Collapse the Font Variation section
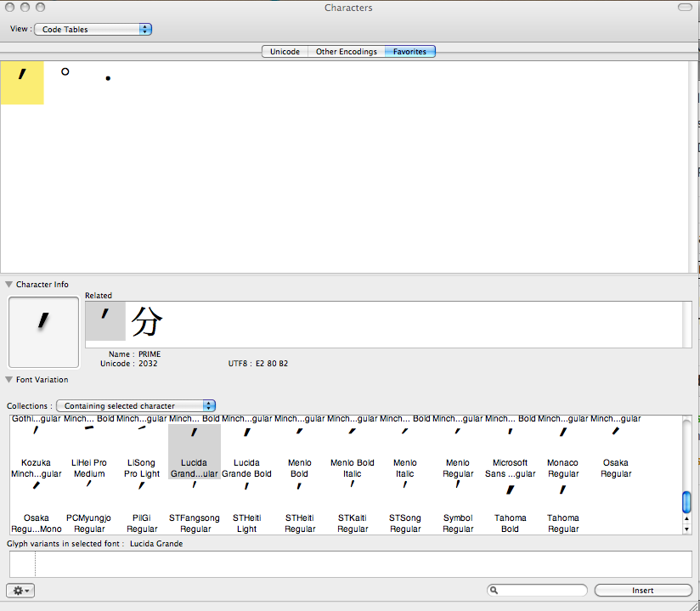This screenshot has width=700, height=611. point(9,380)
